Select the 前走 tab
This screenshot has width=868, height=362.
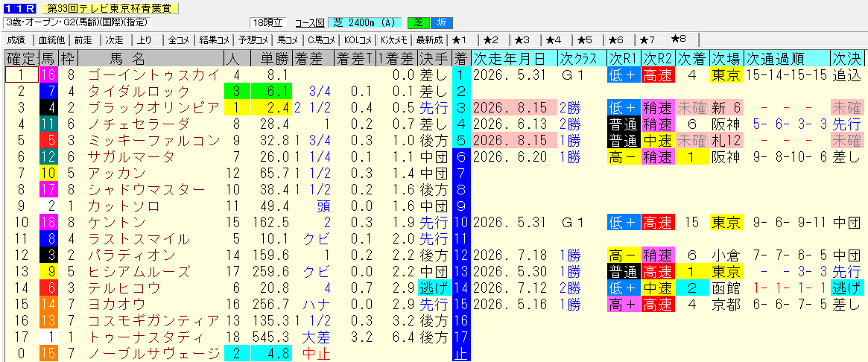(x=83, y=40)
